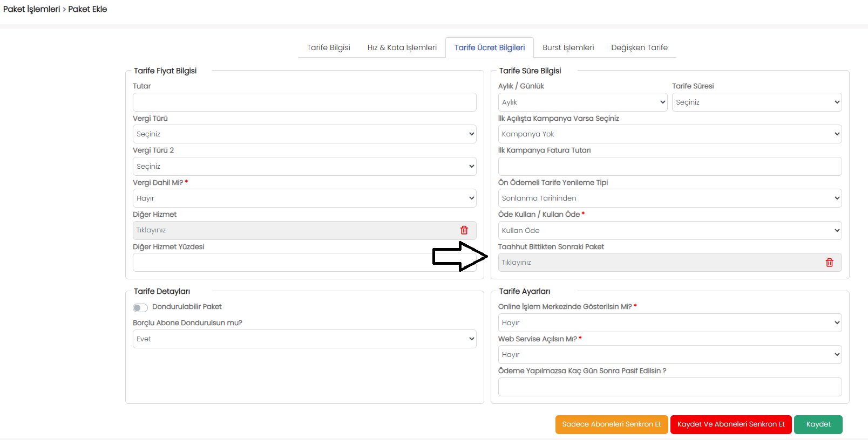868x440 pixels.
Task: Click Kaydet Ve Aboneleri Senkron Et button
Action: coord(730,424)
